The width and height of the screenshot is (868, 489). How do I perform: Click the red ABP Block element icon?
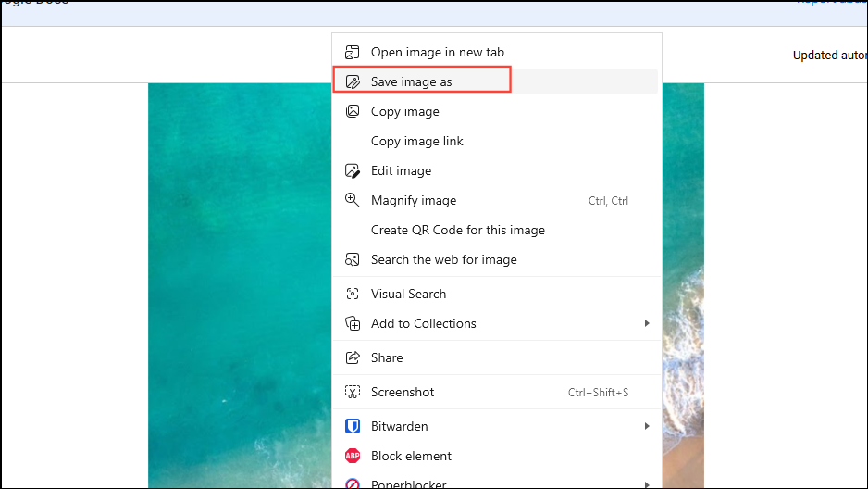352,456
